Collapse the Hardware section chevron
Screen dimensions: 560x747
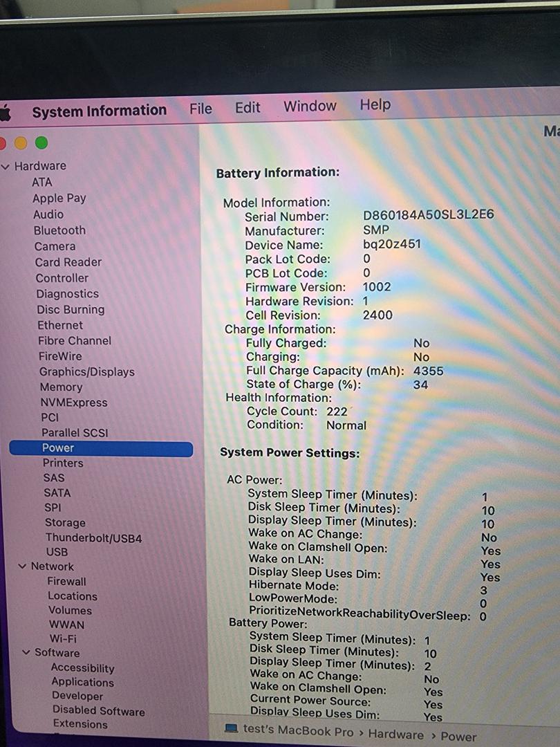click(x=6, y=167)
